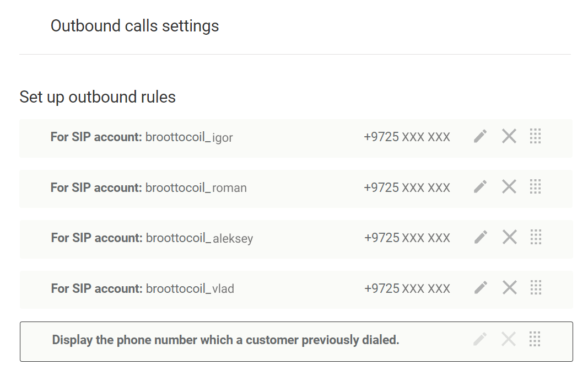
Task: Delete the broottocoil_igor outbound rule
Action: coord(509,136)
